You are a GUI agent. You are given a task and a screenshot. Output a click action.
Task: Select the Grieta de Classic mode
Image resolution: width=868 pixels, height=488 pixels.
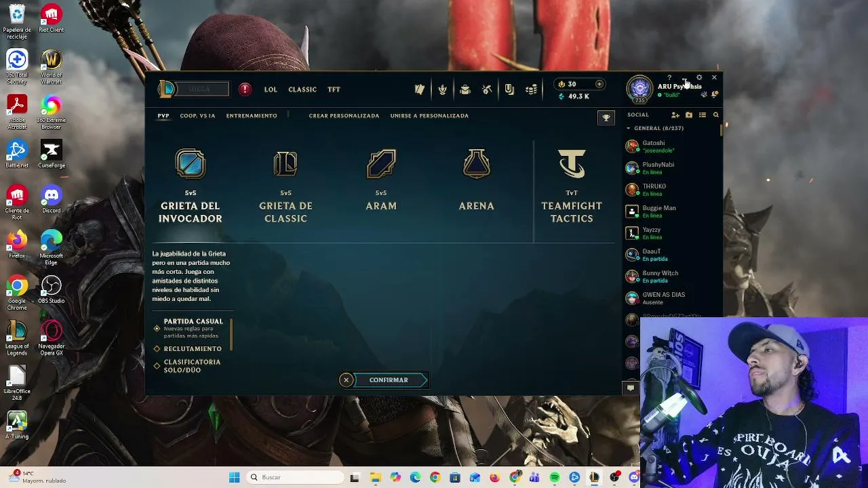(x=285, y=186)
